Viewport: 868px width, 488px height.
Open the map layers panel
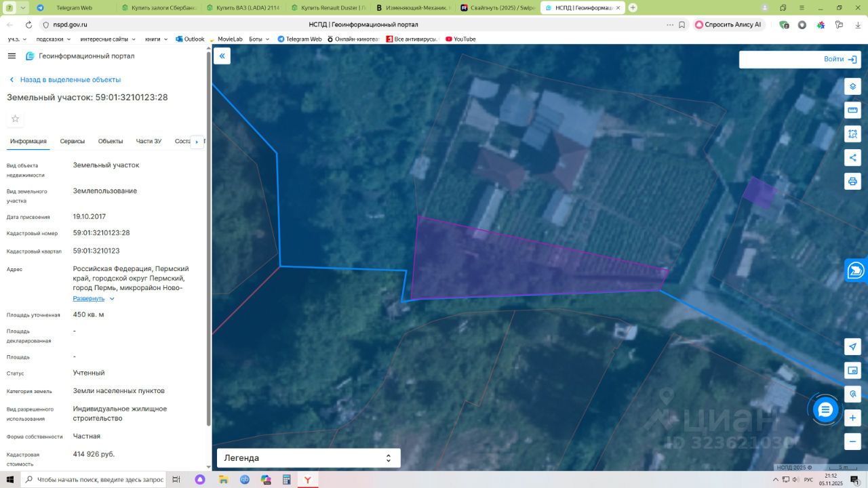[852, 87]
